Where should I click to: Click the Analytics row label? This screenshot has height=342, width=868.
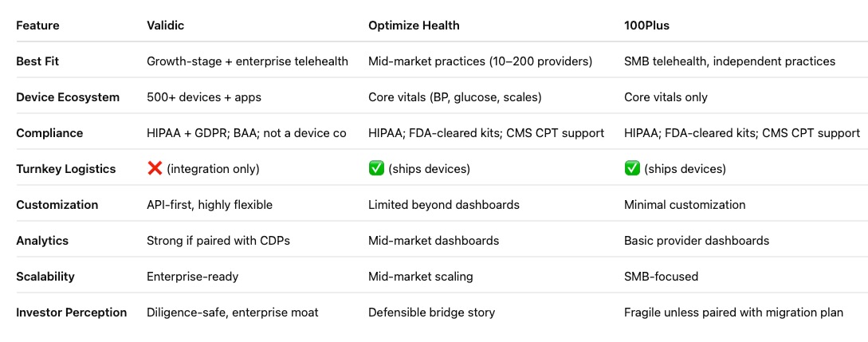(42, 241)
